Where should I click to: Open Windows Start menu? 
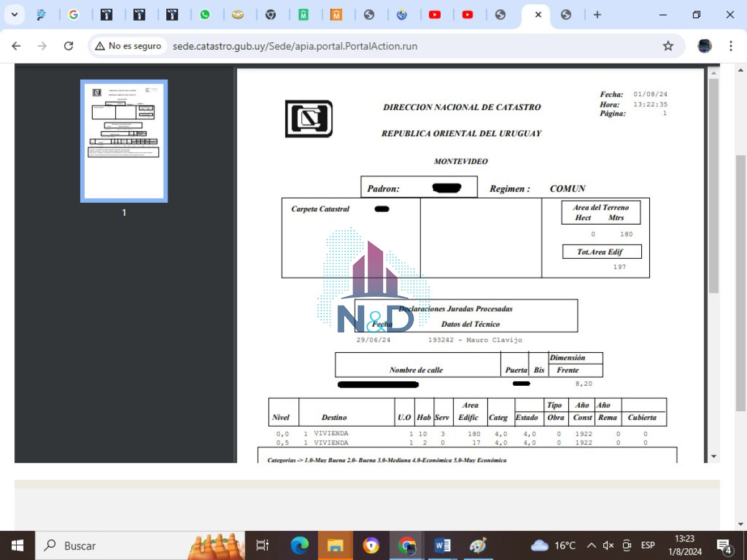17,546
